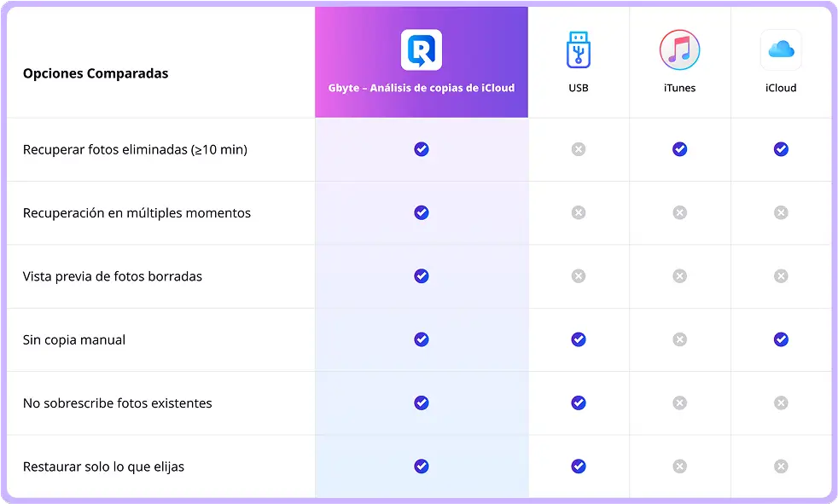Click iTunes checkmark for Recuperar fotos eliminadas
Viewport: 838px width, 504px height.
pyautogui.click(x=679, y=149)
